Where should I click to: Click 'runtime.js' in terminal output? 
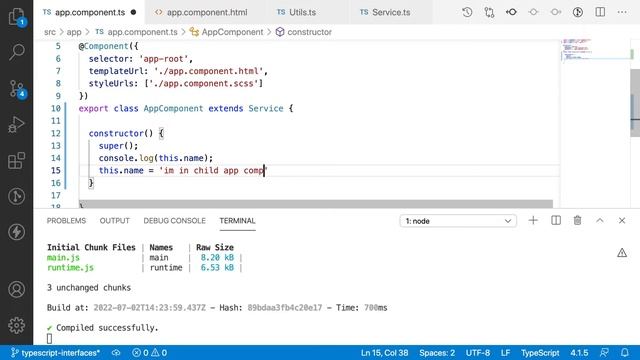coord(70,268)
